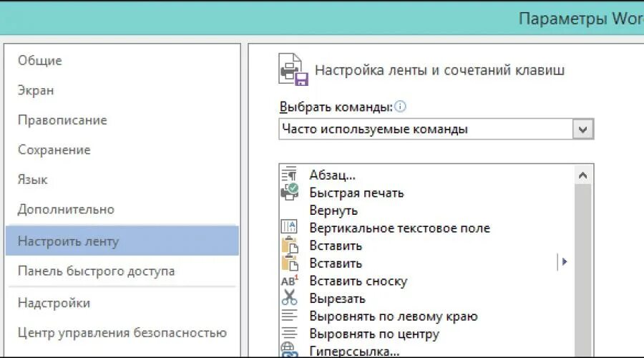
Task: Click the info icon next to Выбрать команды
Action: [400, 107]
